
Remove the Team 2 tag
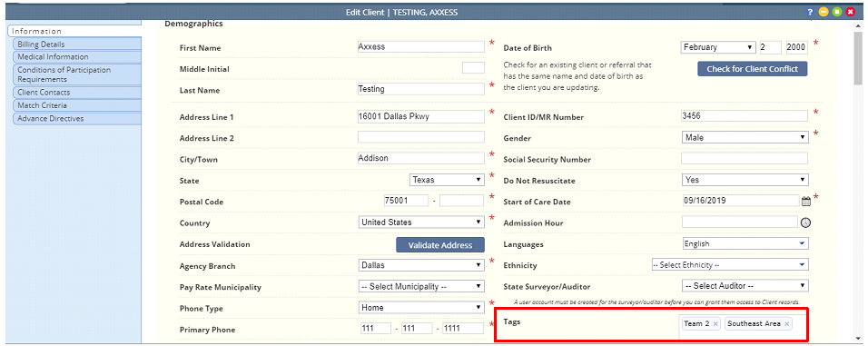(715, 324)
